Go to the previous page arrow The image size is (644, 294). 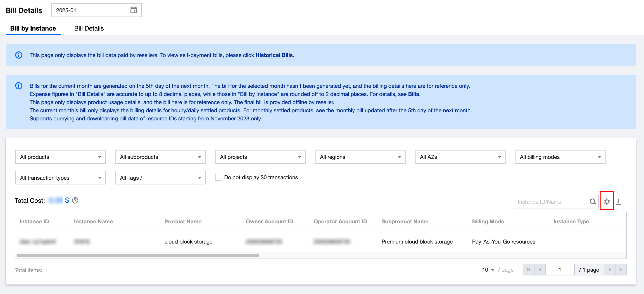[540, 270]
